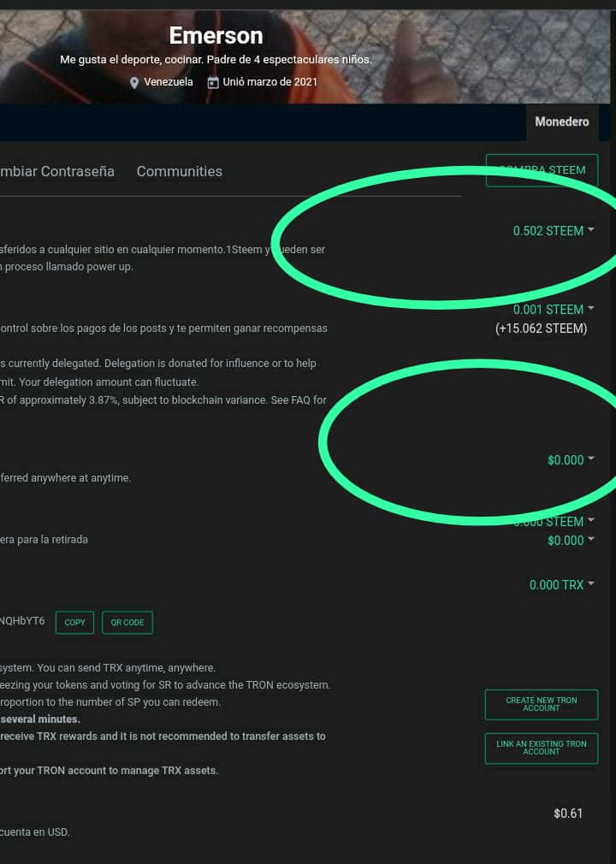Switch to the Communities tab
The height and width of the screenshot is (864, 616).
[x=180, y=171]
